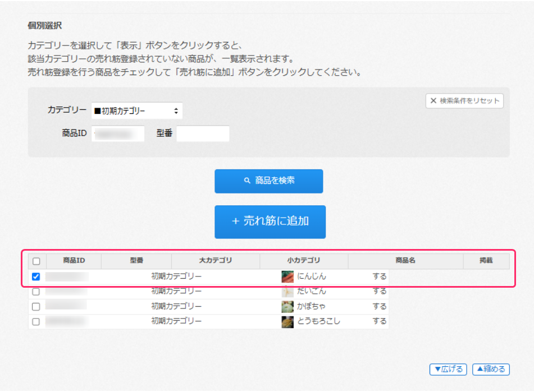Open the カテゴリー dropdown
The image size is (534, 392).
coord(136,111)
